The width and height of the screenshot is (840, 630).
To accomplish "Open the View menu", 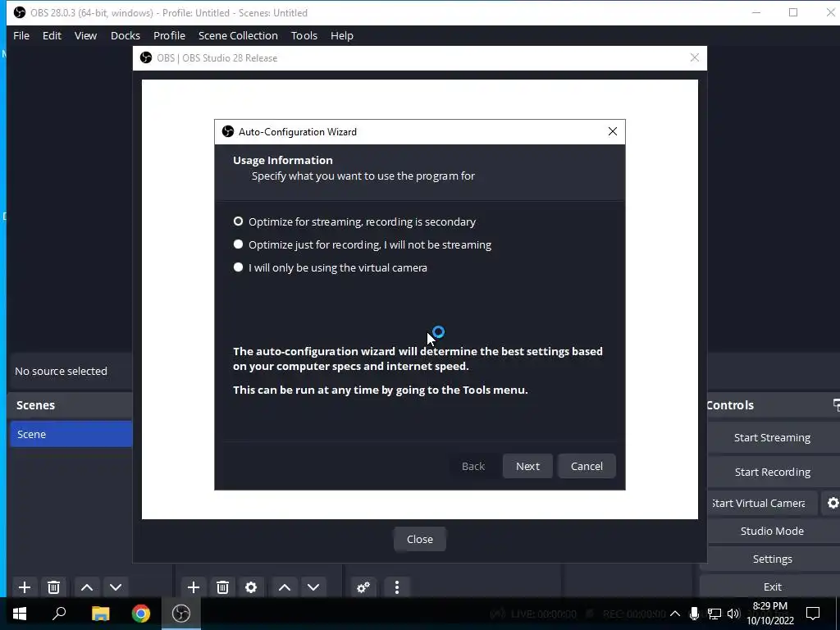I will point(85,35).
